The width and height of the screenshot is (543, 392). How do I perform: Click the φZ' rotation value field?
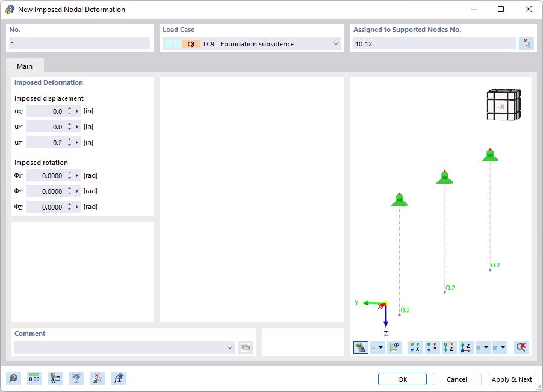pyautogui.click(x=46, y=207)
